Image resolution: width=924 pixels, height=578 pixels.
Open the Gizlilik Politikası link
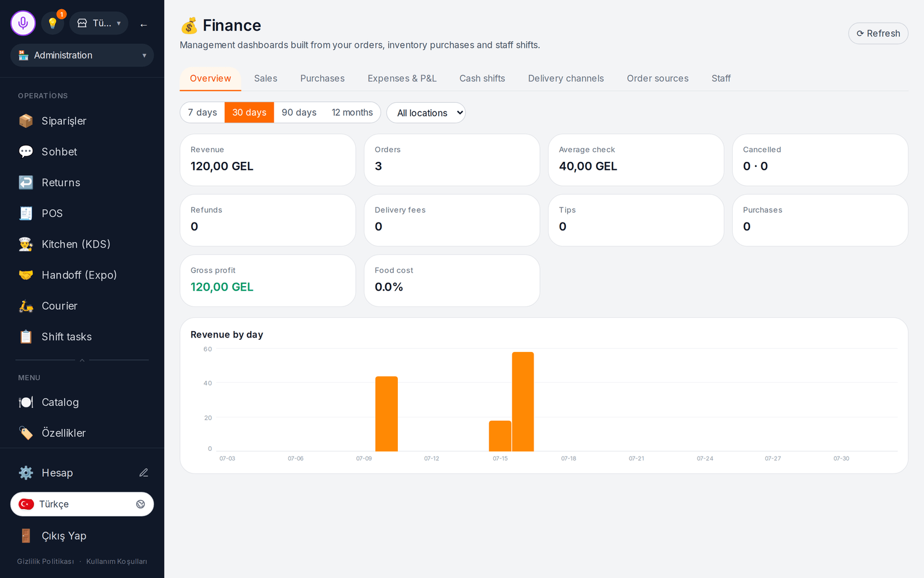46,561
